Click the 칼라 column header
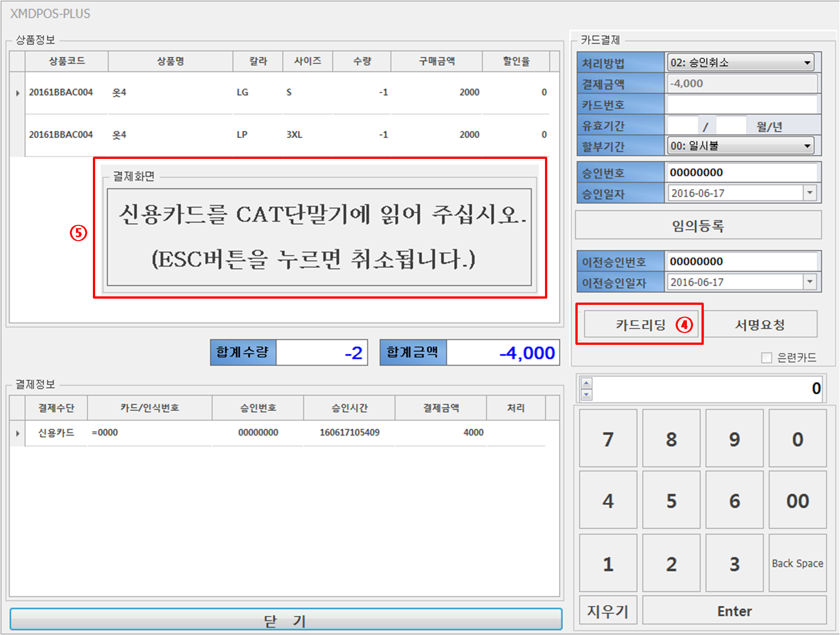840x635 pixels. tap(258, 61)
